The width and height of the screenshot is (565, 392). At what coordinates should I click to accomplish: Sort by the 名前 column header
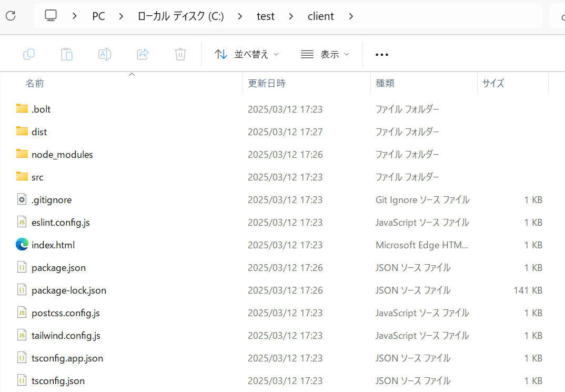tap(35, 83)
